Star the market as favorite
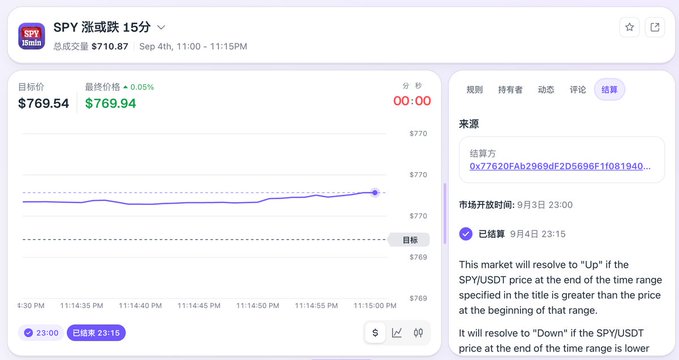This screenshot has height=360, width=679. point(629,27)
